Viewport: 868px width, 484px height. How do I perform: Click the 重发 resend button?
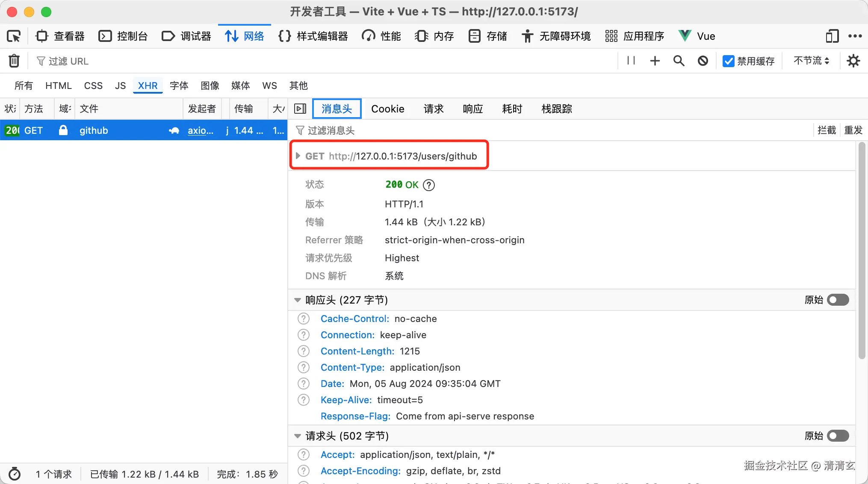click(853, 130)
